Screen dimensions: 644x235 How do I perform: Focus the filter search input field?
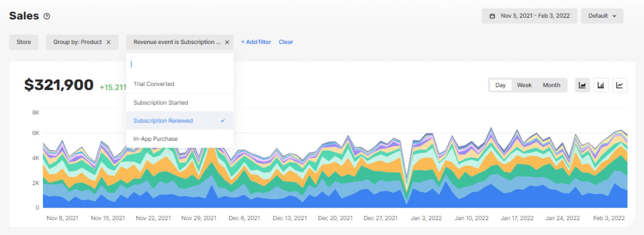[180, 64]
